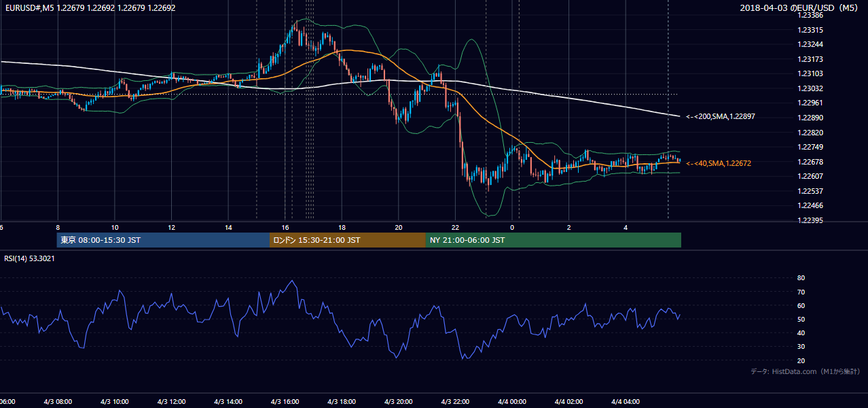868x408 pixels.
Task: Click hour tick 10 under price chart
Action: pos(115,227)
